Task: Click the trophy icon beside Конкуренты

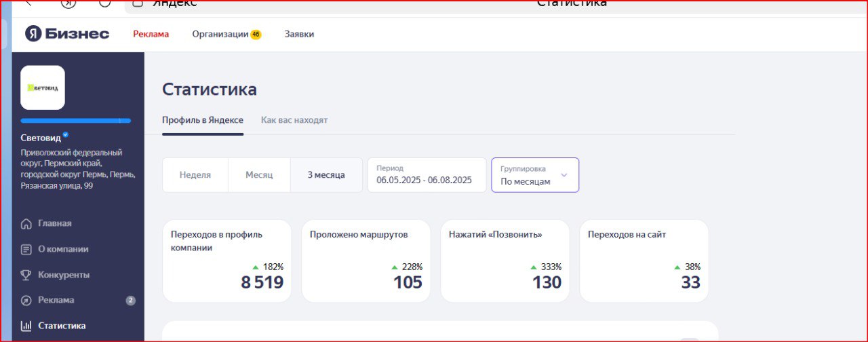Action: coord(26,275)
